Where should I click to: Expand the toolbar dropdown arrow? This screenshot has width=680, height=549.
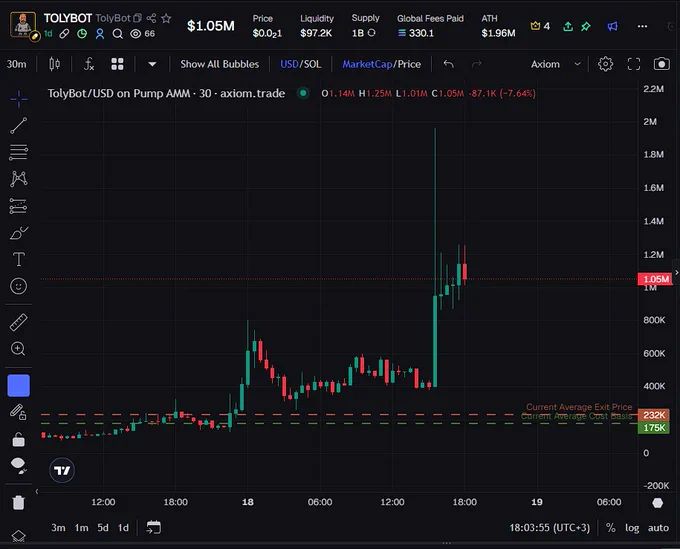pos(152,64)
